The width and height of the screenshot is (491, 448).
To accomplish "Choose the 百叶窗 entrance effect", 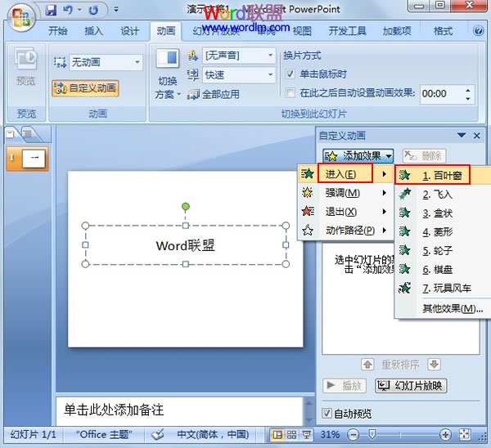I will tap(443, 176).
